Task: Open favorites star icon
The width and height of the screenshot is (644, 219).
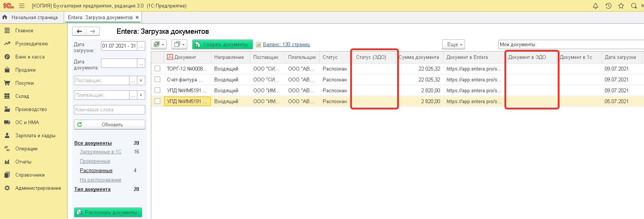Action: click(x=621, y=6)
